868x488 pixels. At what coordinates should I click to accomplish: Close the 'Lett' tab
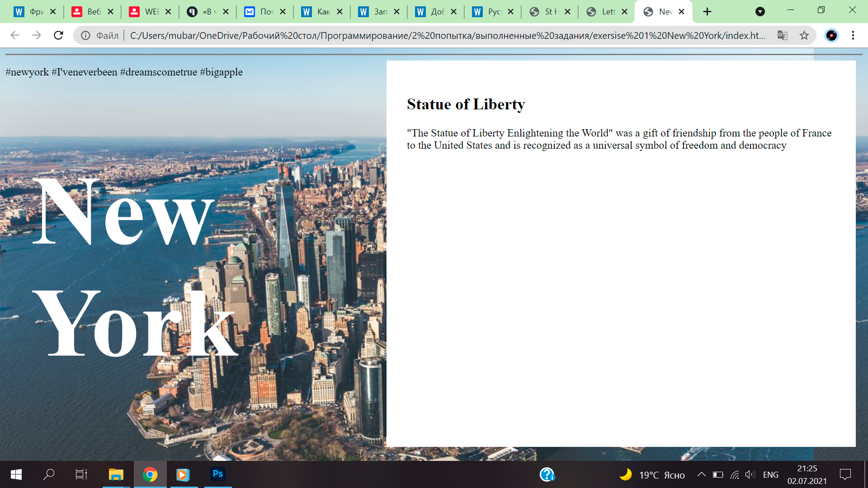tap(624, 12)
